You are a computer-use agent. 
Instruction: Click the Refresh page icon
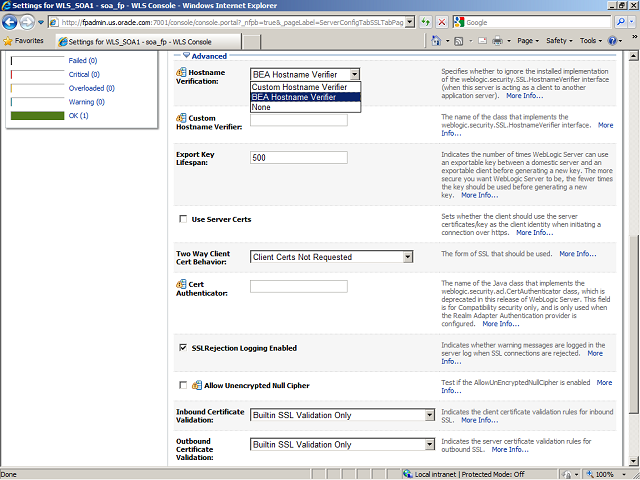[425, 22]
